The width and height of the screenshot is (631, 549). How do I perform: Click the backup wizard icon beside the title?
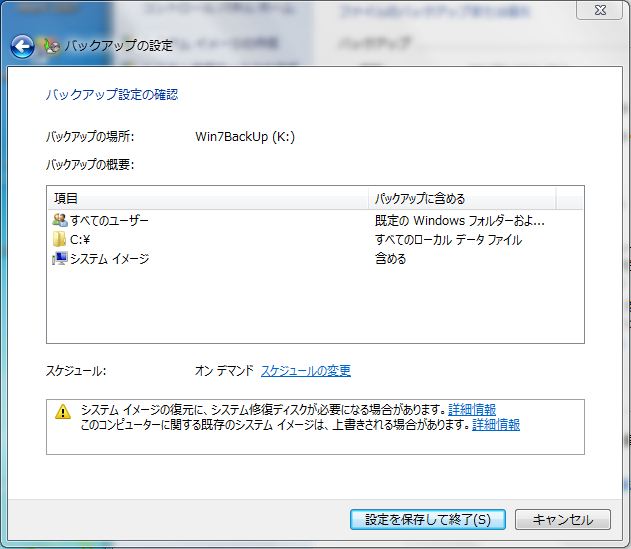[51, 46]
